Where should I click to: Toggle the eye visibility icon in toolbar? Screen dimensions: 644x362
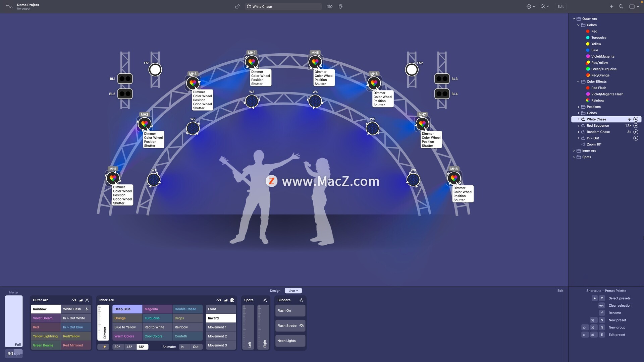pos(329,6)
